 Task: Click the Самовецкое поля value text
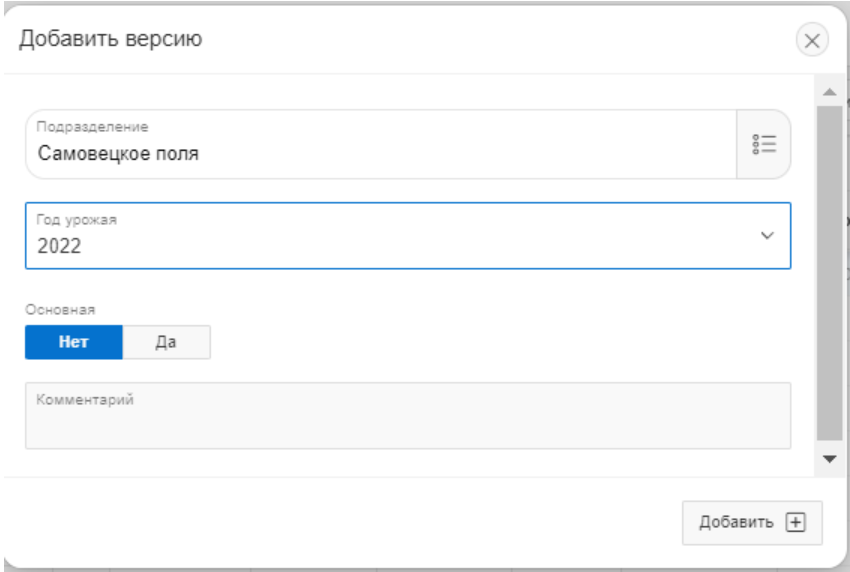point(118,154)
